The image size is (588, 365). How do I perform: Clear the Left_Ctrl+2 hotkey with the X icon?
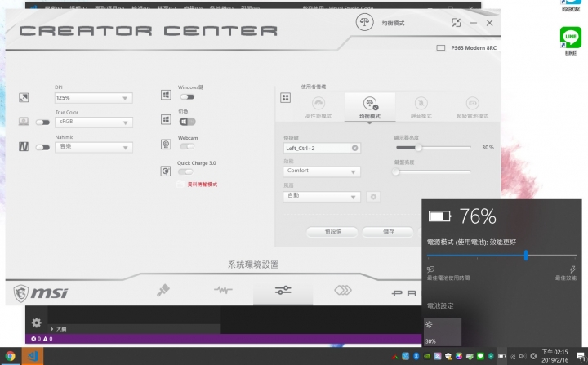354,148
